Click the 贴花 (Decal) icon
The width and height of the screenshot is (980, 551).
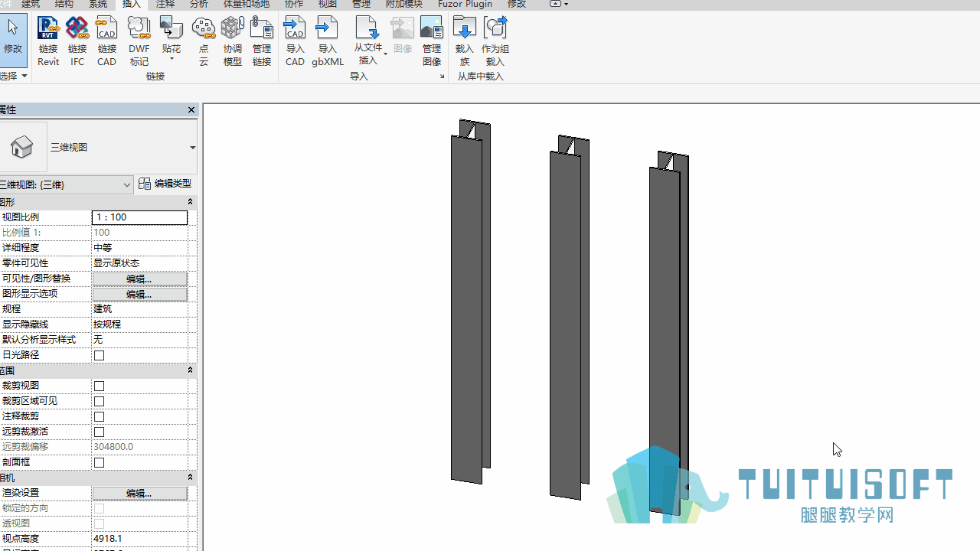pyautogui.click(x=171, y=29)
